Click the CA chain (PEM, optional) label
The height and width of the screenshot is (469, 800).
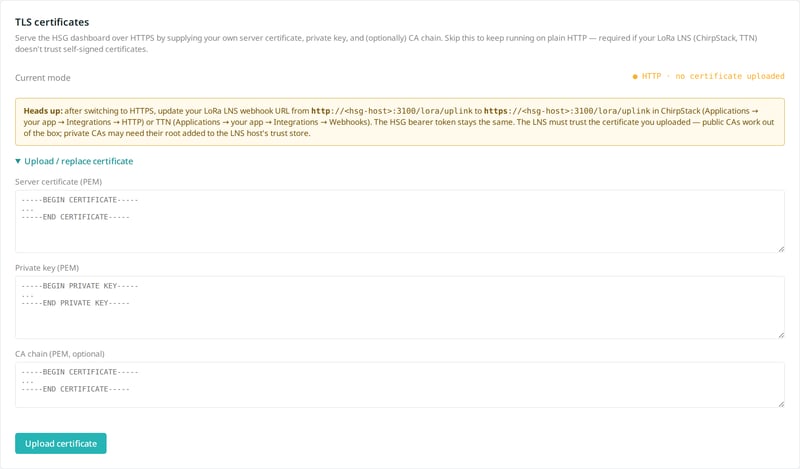[60, 354]
